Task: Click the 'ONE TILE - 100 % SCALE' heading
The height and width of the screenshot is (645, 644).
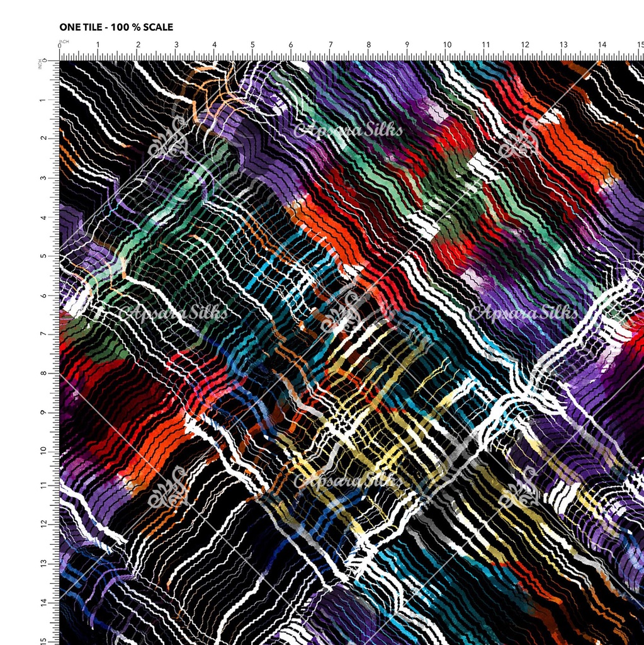Action: (116, 27)
